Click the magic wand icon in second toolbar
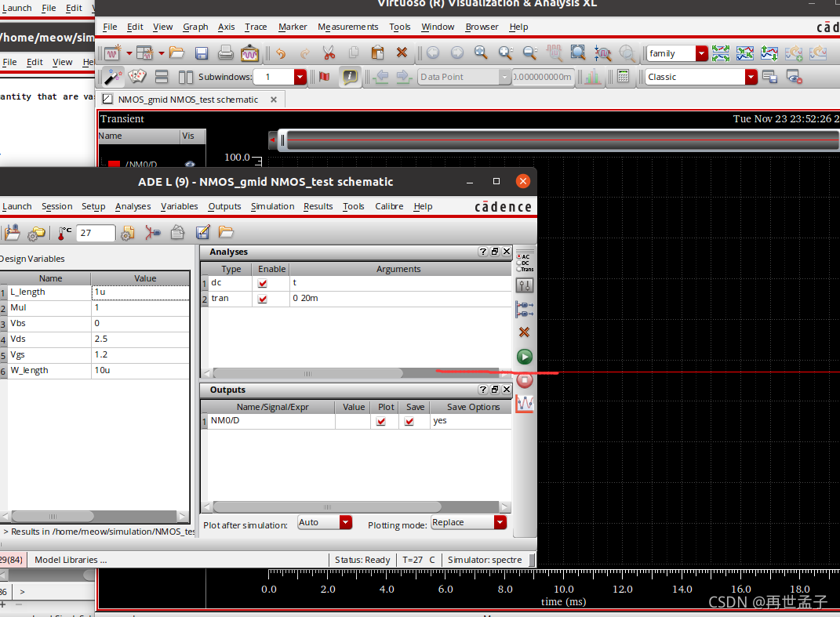 112,77
